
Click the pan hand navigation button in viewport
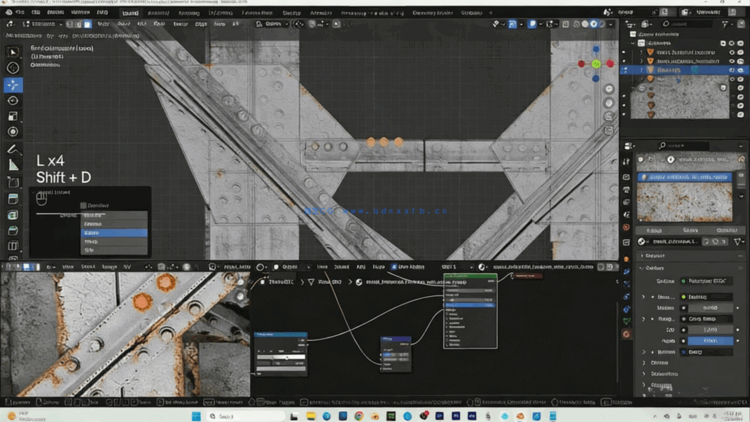(x=608, y=103)
